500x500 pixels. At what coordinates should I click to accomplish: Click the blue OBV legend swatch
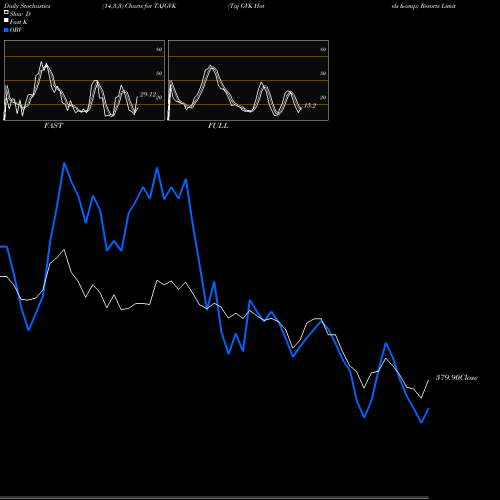tap(6, 30)
